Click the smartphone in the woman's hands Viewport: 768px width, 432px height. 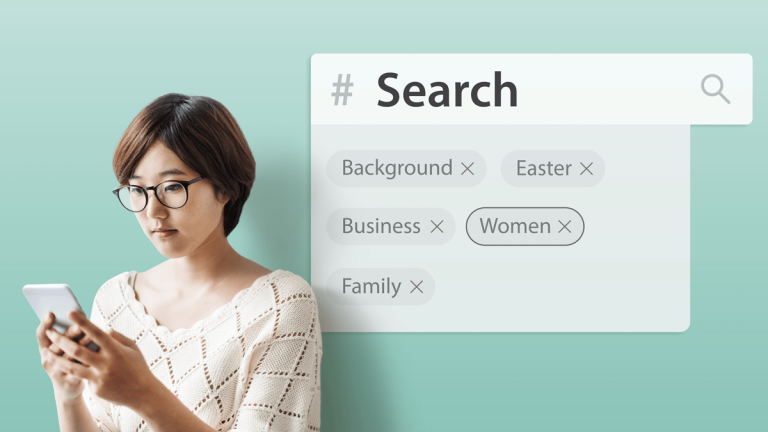(56, 310)
